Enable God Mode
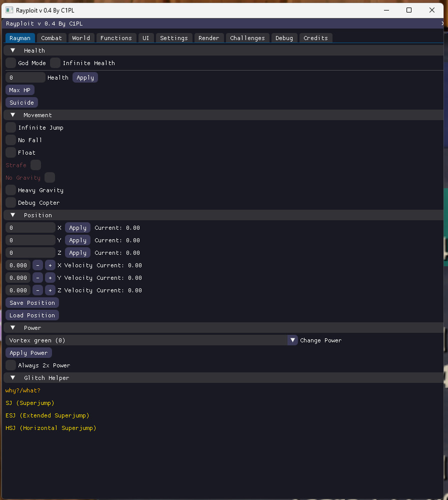448x500 pixels. click(10, 63)
